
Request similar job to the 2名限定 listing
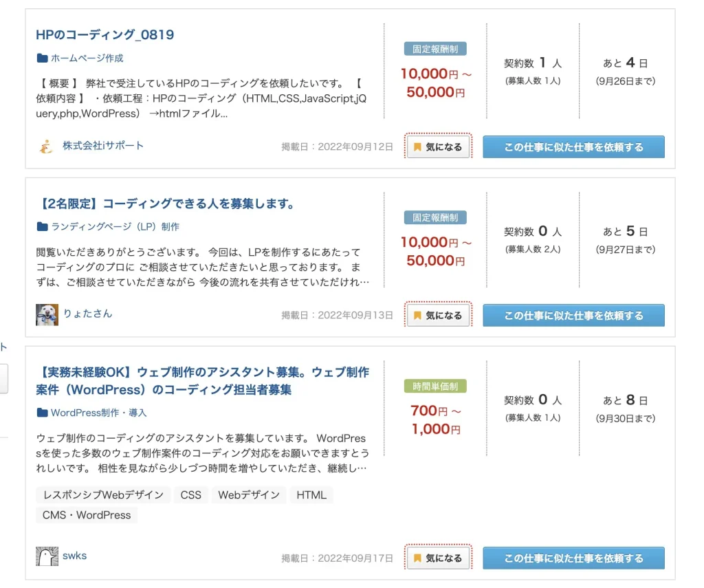pos(573,316)
